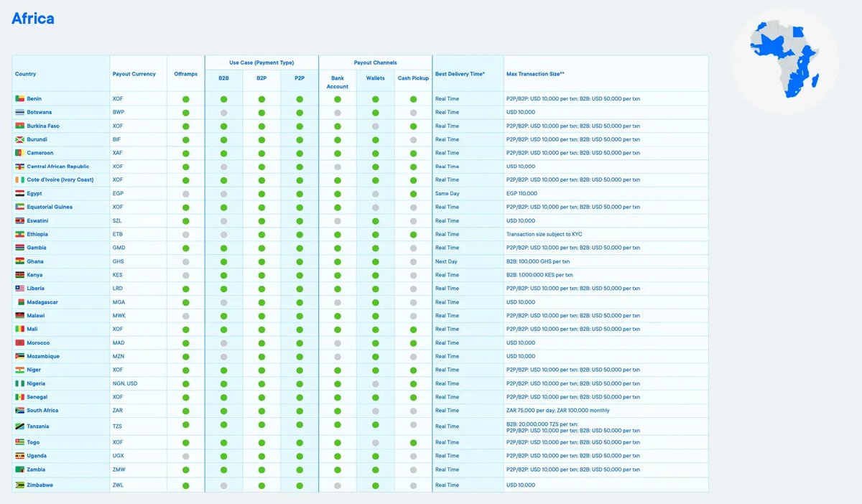Click the Country column header
This screenshot has width=862, height=504.
point(26,74)
